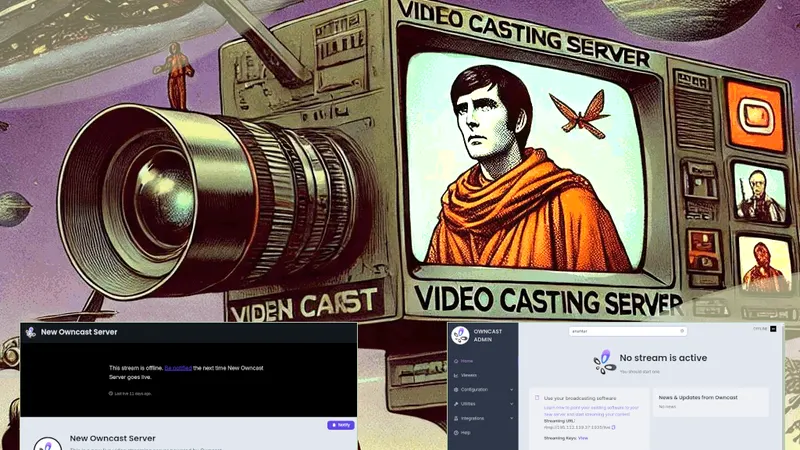
Task: Click the document icon by 'Use your broadcasting software'
Action: coord(537,397)
